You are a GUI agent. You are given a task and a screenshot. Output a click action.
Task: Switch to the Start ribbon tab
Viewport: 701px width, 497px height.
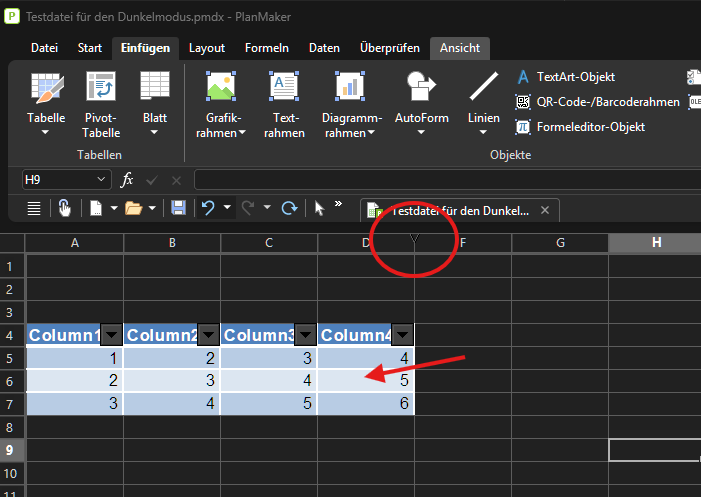click(89, 48)
